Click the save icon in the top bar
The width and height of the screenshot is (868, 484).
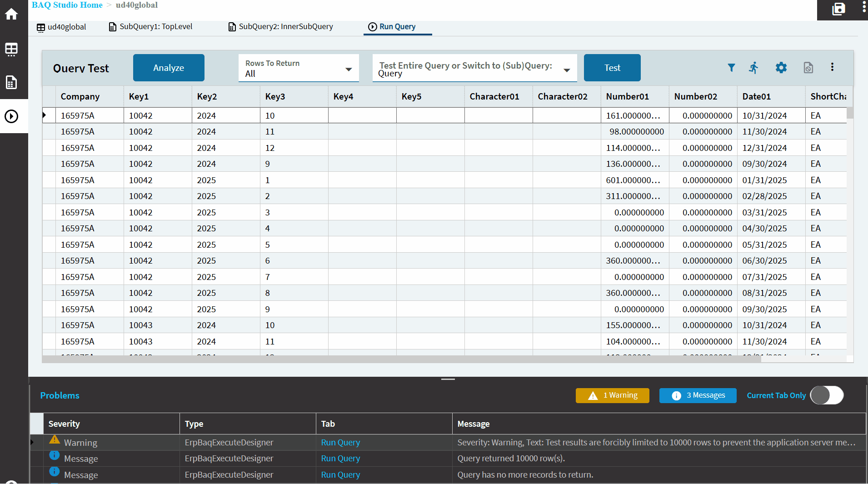tap(838, 9)
